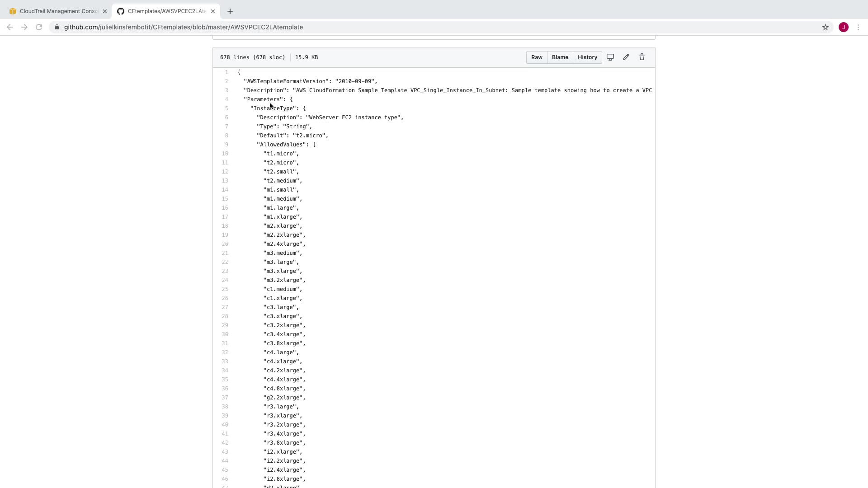Open the user profile avatar icon
The height and width of the screenshot is (488, 868).
843,28
